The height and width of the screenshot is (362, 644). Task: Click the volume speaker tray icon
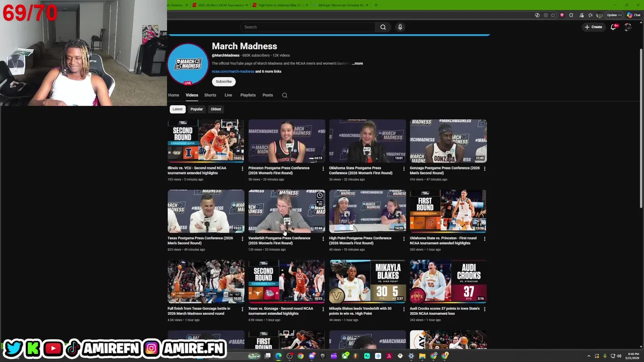click(x=619, y=356)
